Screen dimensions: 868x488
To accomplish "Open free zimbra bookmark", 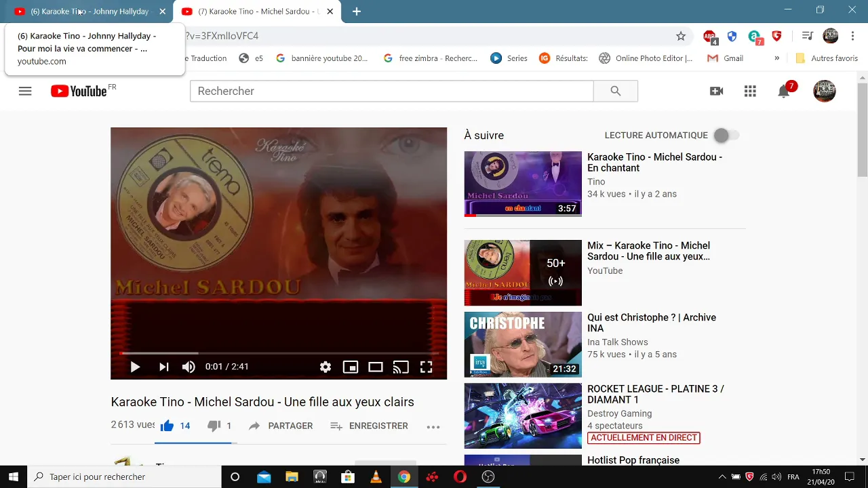I will (431, 58).
